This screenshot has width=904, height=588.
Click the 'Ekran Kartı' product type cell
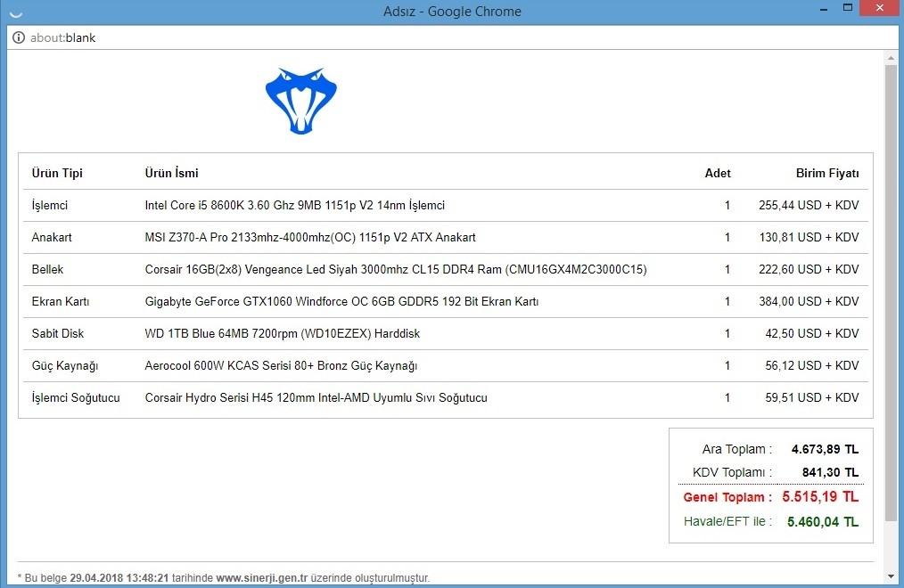[60, 302]
